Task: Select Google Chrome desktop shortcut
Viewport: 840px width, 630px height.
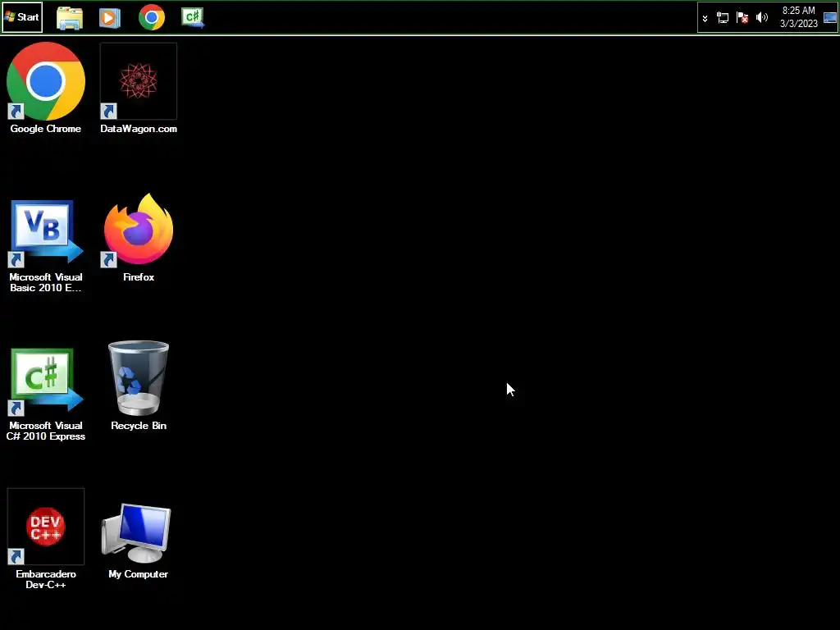Action: pos(46,89)
